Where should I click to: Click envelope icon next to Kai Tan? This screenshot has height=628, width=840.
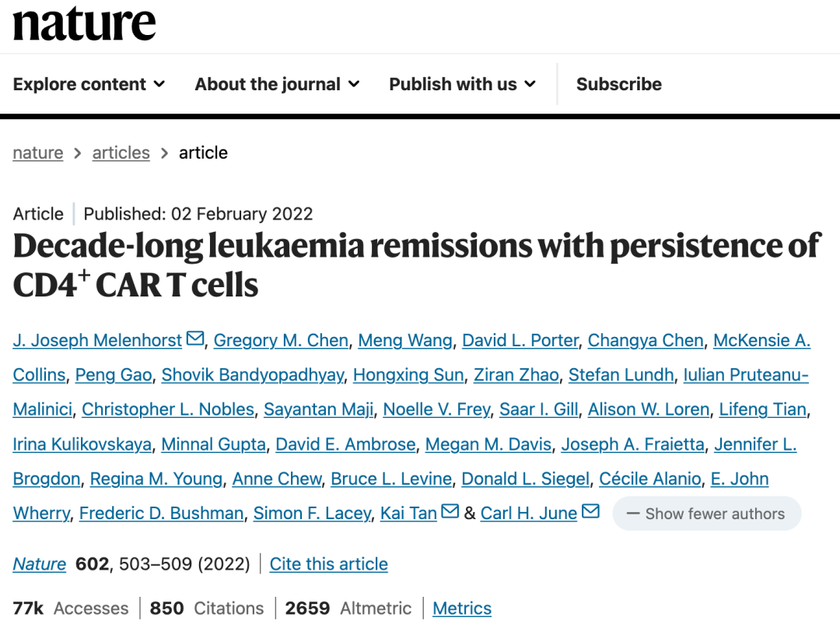pos(450,512)
